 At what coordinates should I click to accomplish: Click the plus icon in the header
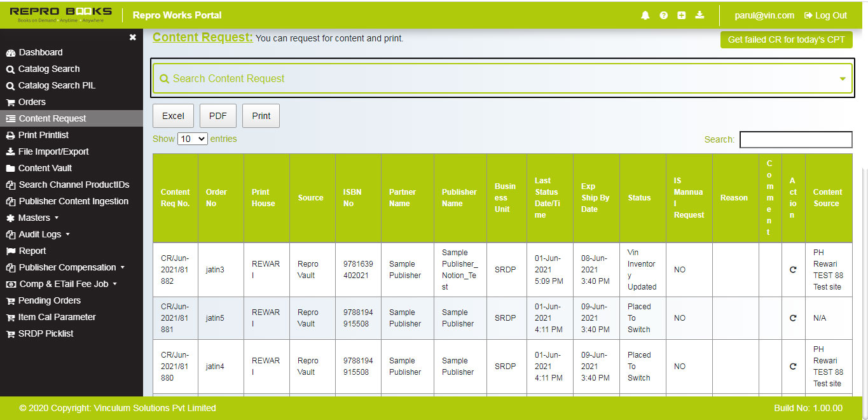(x=681, y=15)
